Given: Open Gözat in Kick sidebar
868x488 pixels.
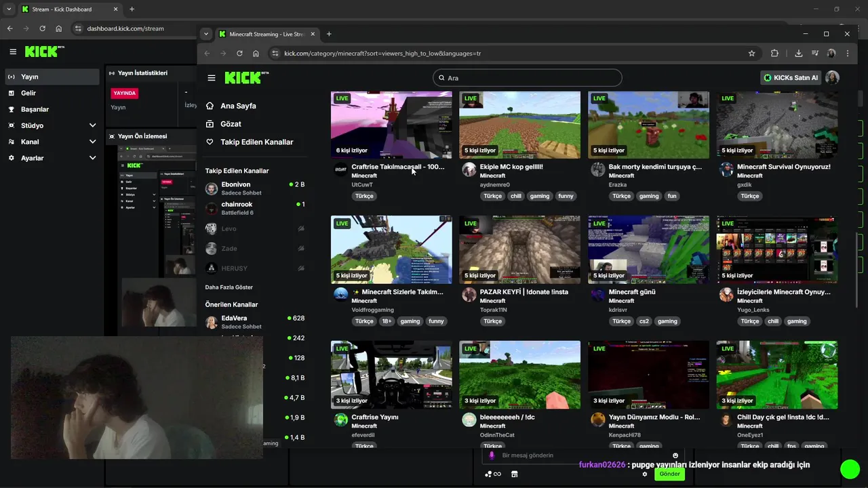Looking at the screenshot, I should pyautogui.click(x=255, y=124).
